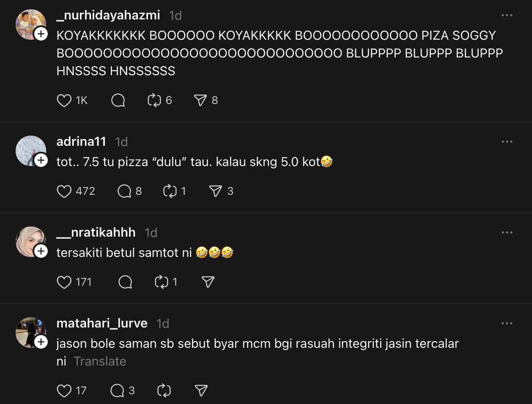Open the three-dot menu on adrina11's comment
The image size is (532, 404).
coord(507,142)
